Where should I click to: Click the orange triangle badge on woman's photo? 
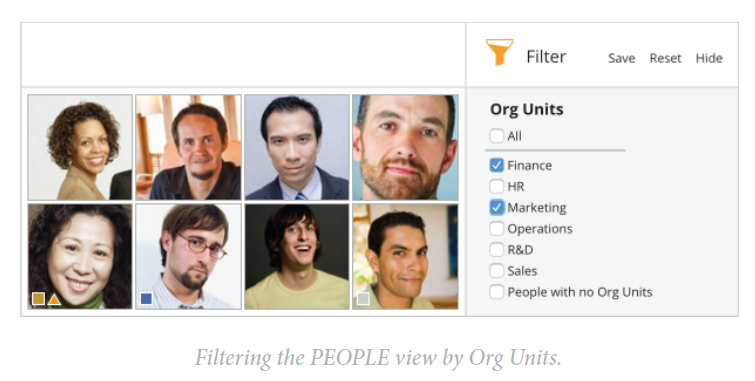pos(54,300)
